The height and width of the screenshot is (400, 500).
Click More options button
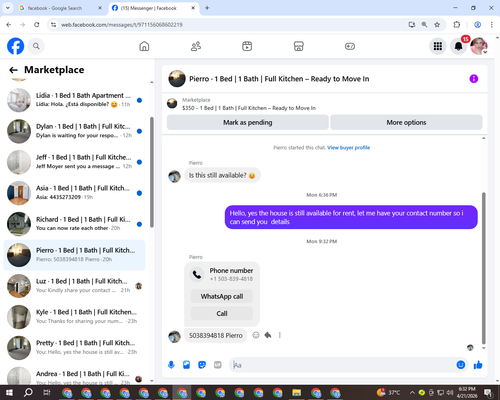click(x=406, y=122)
